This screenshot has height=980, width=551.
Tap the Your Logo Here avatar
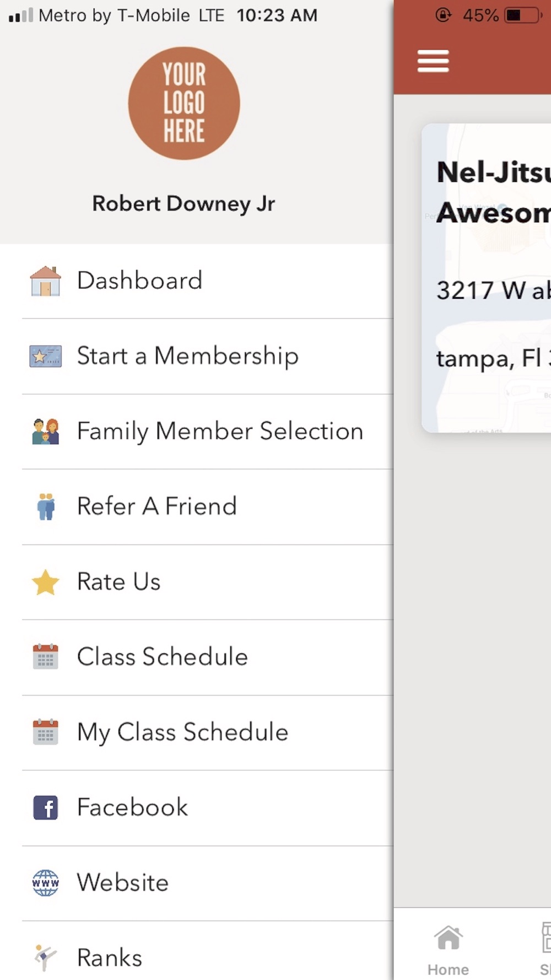point(184,104)
